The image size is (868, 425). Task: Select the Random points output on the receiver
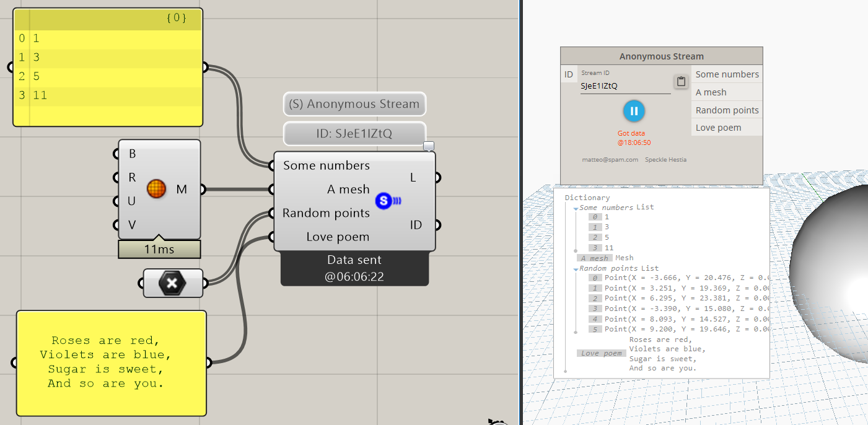tap(727, 110)
